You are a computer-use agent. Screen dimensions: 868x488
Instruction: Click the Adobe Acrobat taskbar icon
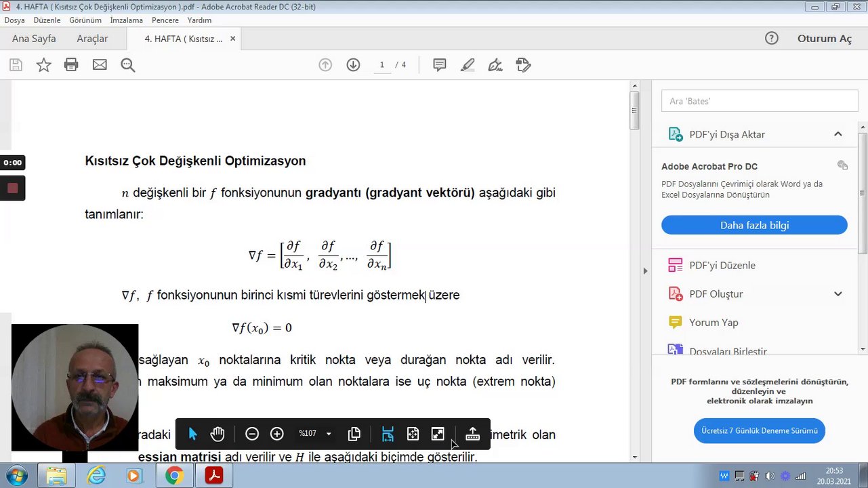214,476
